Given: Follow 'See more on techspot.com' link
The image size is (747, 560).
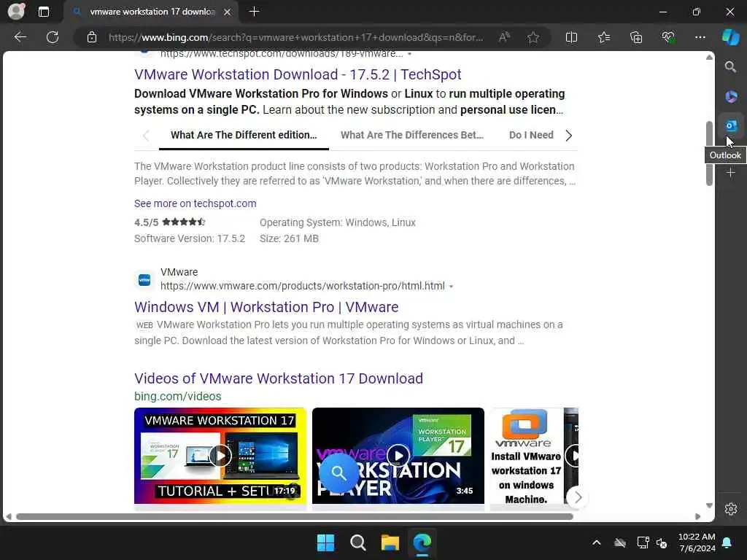Looking at the screenshot, I should click(196, 204).
